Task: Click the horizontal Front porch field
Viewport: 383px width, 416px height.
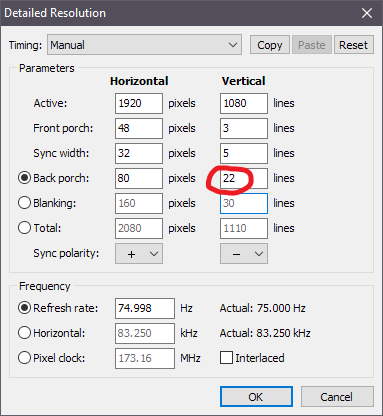Action: pos(139,128)
